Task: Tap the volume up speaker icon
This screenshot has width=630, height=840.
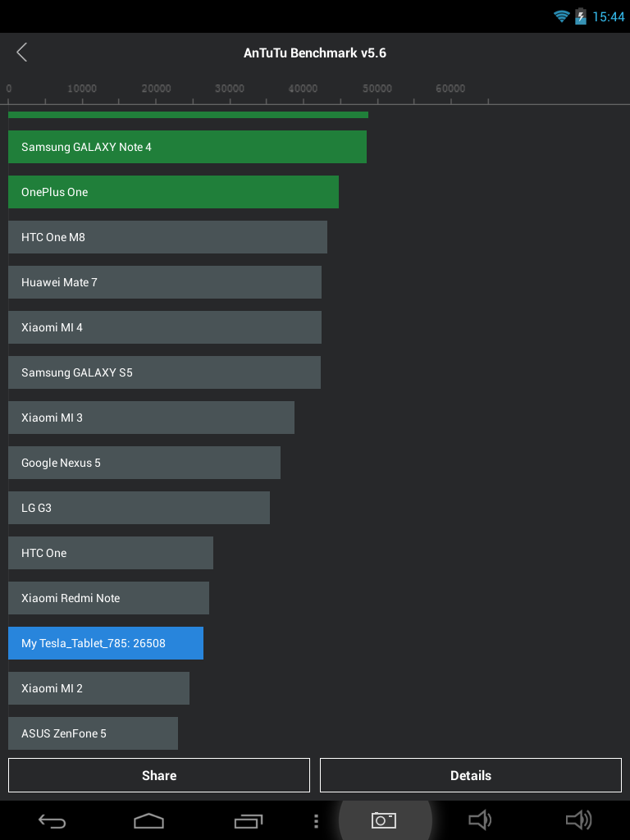Action: [x=578, y=820]
